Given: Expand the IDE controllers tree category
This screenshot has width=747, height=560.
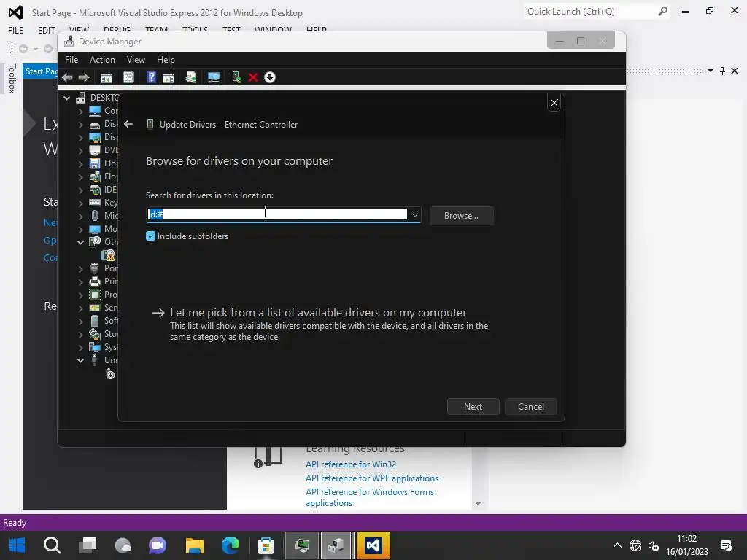Looking at the screenshot, I should coord(80,190).
